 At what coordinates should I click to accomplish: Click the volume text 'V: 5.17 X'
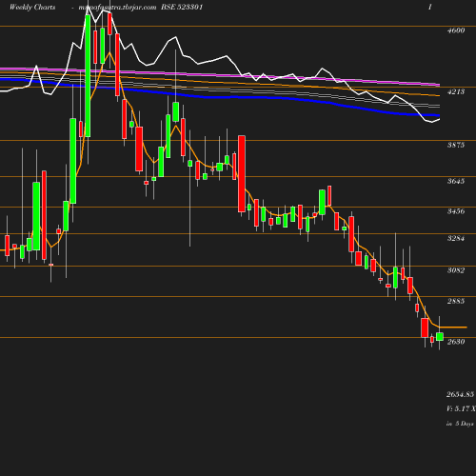pos(461,408)
